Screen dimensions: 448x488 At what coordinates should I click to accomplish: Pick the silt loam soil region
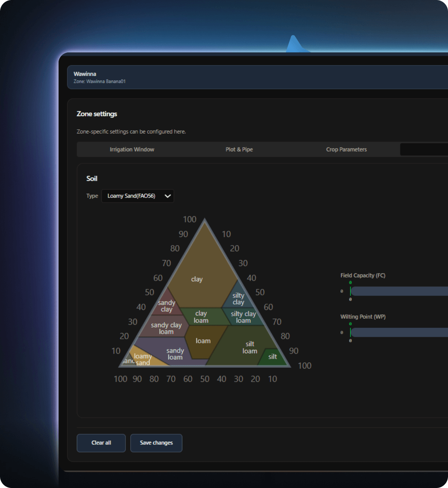(x=250, y=347)
